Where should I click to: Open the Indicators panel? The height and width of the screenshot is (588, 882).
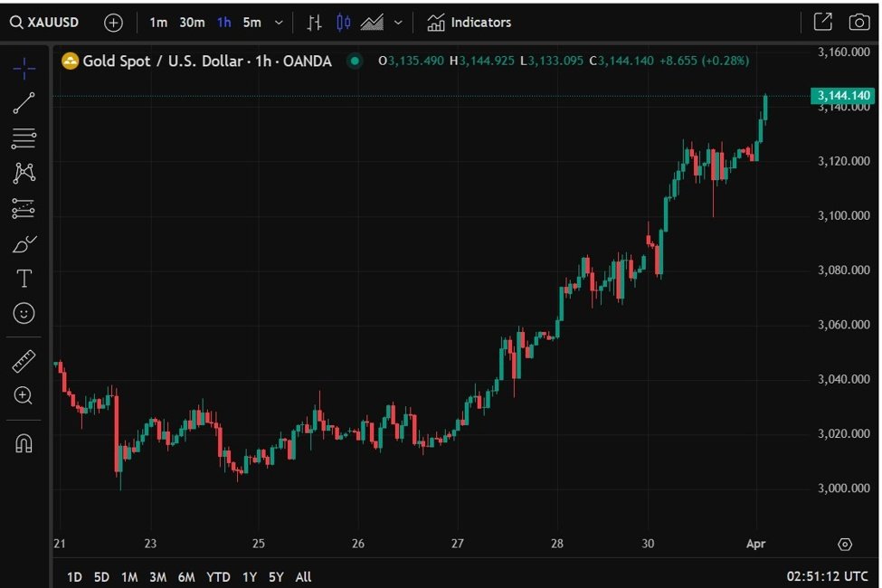coord(469,22)
